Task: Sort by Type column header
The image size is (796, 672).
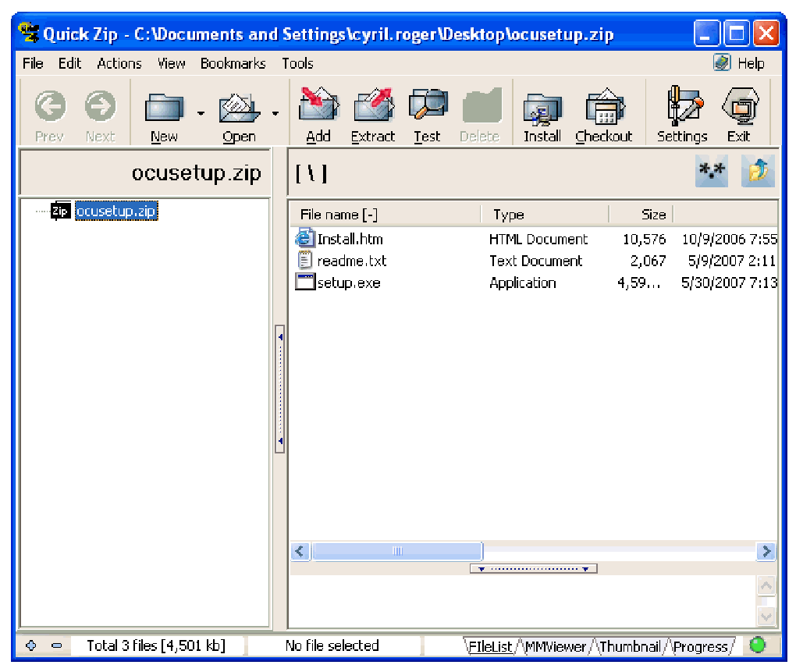Action: pyautogui.click(x=545, y=215)
